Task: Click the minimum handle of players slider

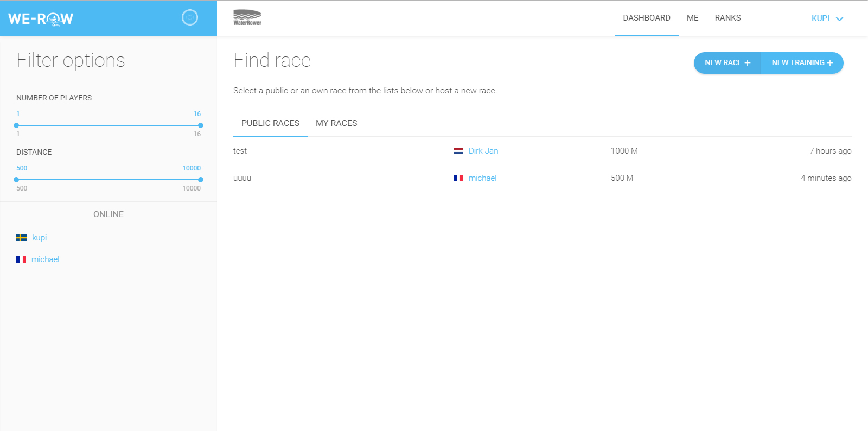Action: click(16, 125)
